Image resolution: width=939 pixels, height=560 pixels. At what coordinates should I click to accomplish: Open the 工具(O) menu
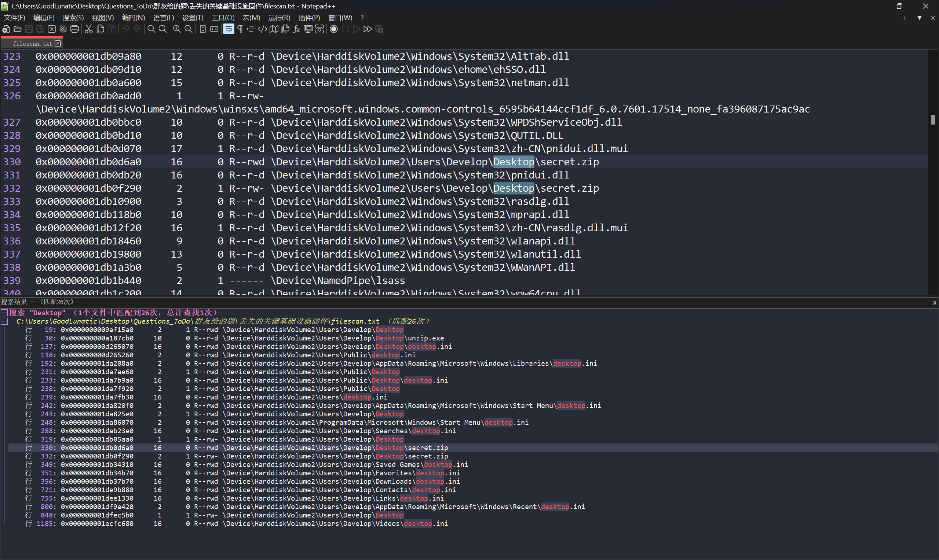pyautogui.click(x=223, y=18)
